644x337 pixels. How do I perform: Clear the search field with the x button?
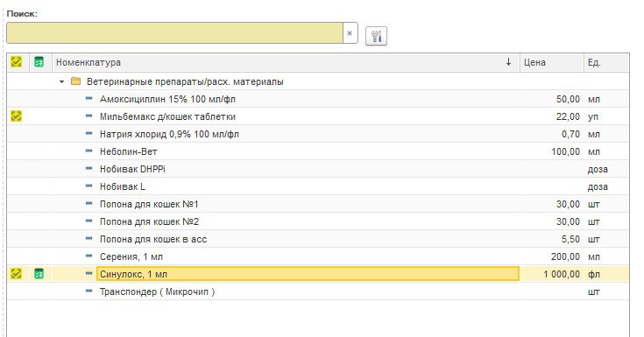tap(350, 33)
